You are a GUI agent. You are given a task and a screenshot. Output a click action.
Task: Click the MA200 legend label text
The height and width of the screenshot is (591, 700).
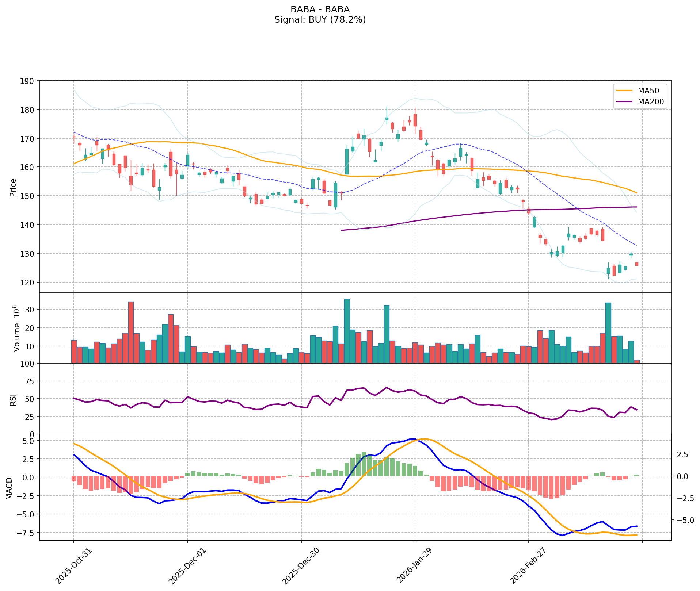click(651, 102)
